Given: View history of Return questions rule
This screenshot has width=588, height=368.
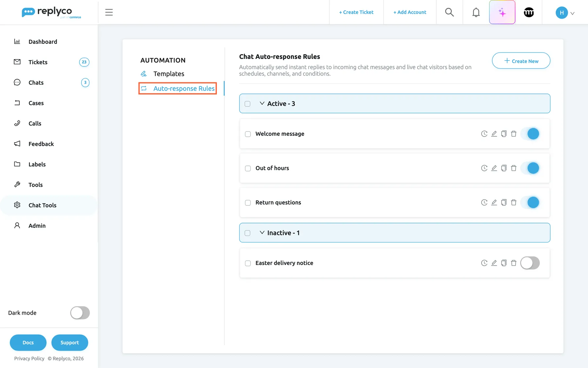Looking at the screenshot, I should (x=484, y=202).
